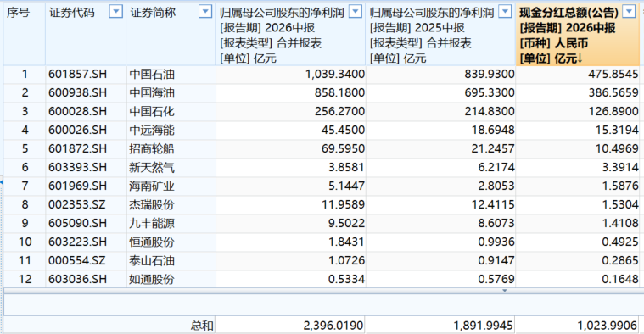Select the value 858.1800

[339, 92]
